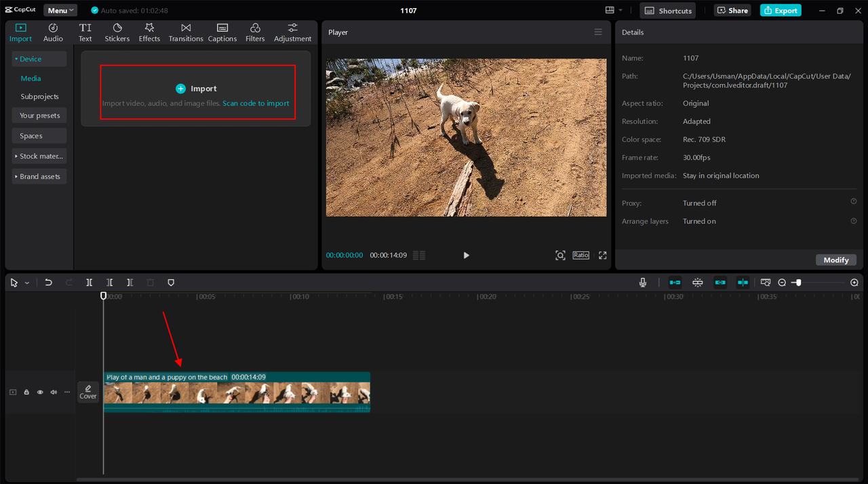Click the Scan code to import link
This screenshot has height=484, width=868.
(x=256, y=104)
